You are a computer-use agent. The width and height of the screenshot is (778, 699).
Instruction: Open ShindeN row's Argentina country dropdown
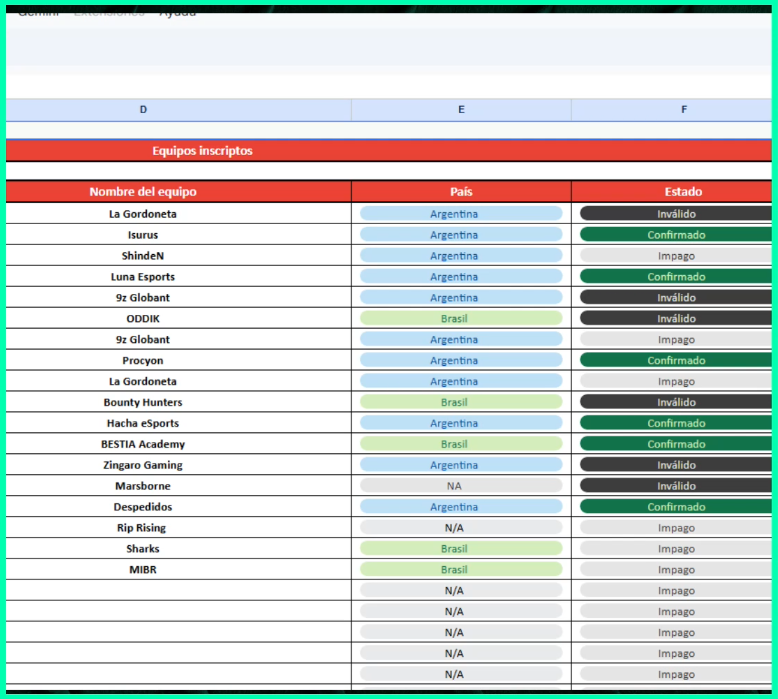[x=461, y=255]
